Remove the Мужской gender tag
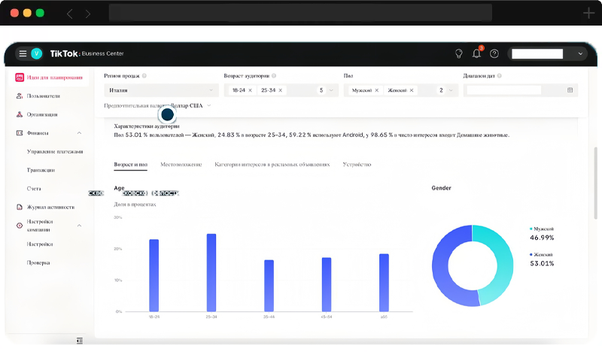Viewport: 602px width, 364px height. 377,90
